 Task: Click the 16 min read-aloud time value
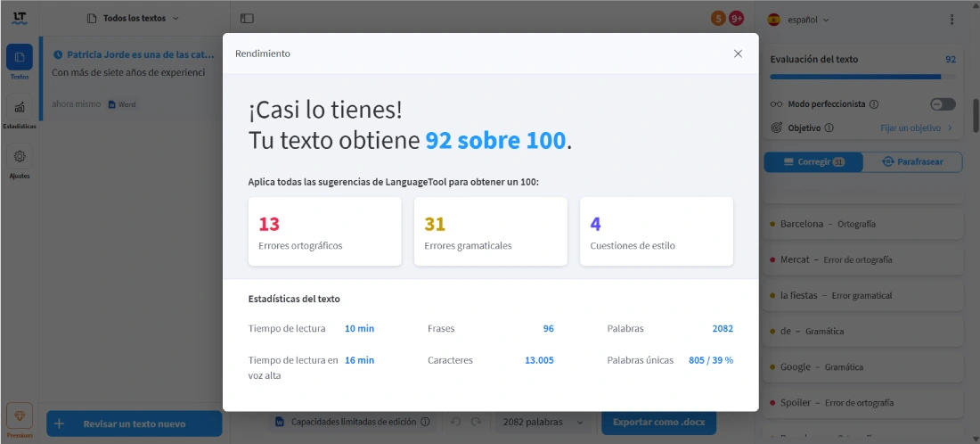359,360
